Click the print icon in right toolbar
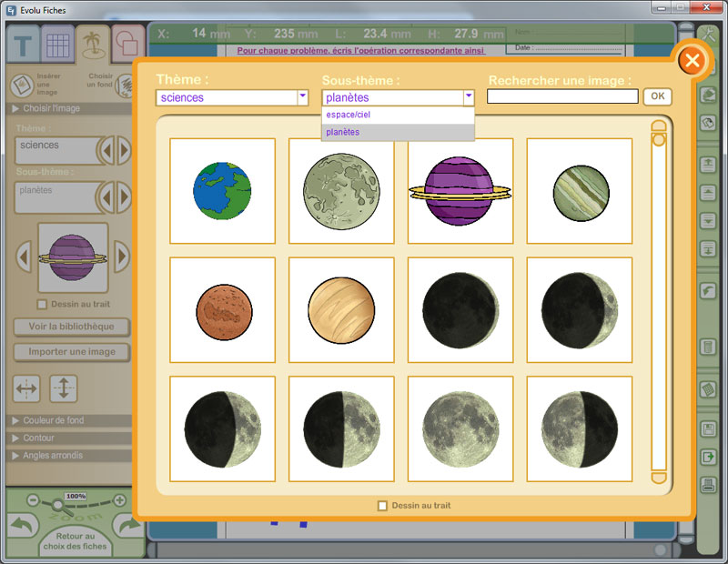Image resolution: width=728 pixels, height=564 pixels. tap(707, 485)
